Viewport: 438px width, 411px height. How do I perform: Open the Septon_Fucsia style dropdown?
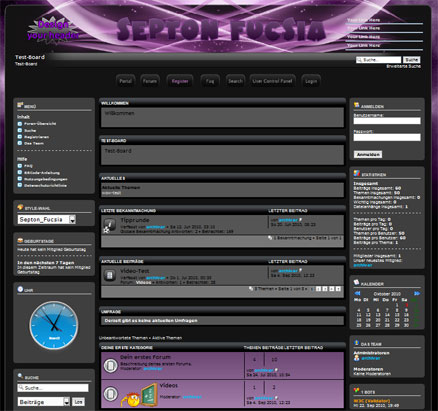(47, 219)
